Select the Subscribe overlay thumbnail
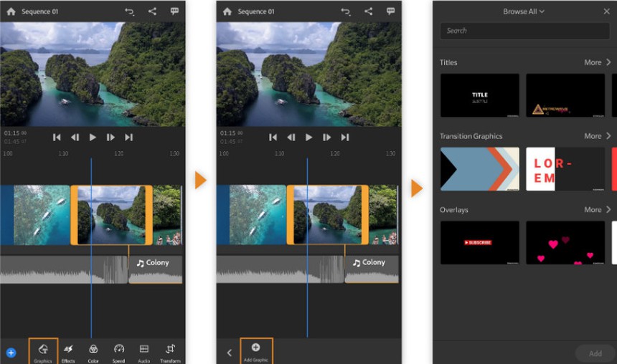 [x=479, y=242]
